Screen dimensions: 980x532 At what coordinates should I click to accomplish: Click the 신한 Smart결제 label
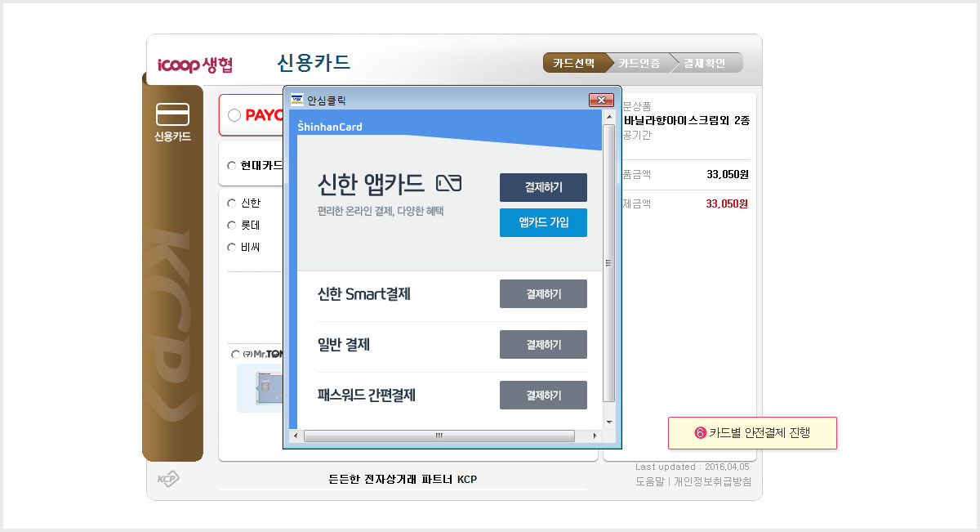364,293
